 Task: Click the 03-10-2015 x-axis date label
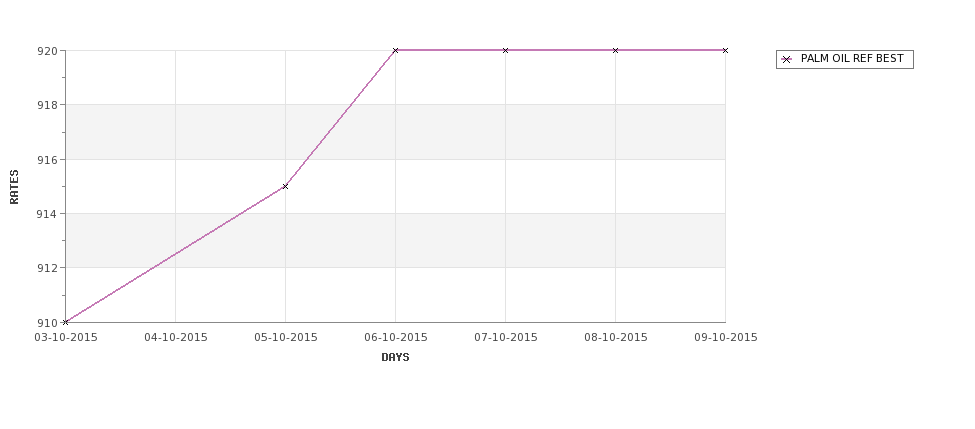pos(66,338)
